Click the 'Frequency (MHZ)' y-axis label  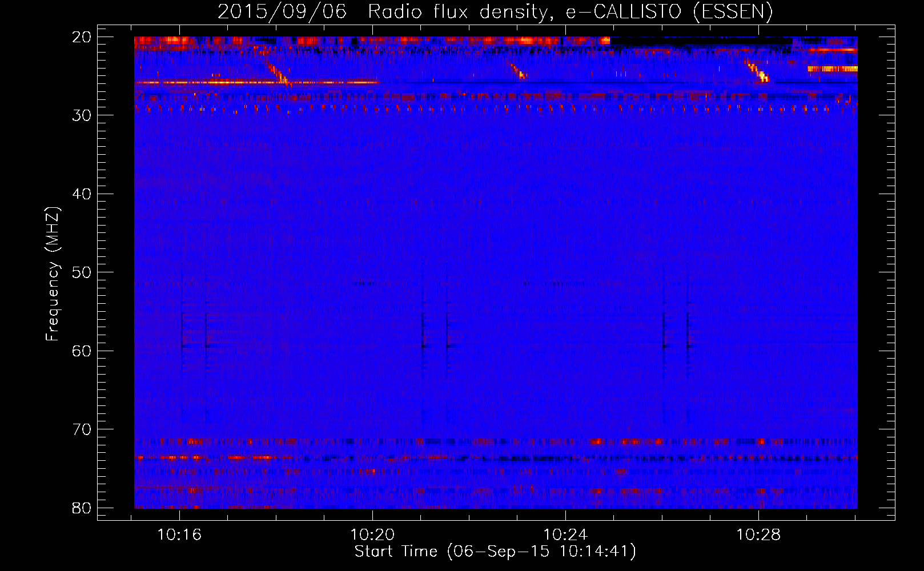click(52, 274)
